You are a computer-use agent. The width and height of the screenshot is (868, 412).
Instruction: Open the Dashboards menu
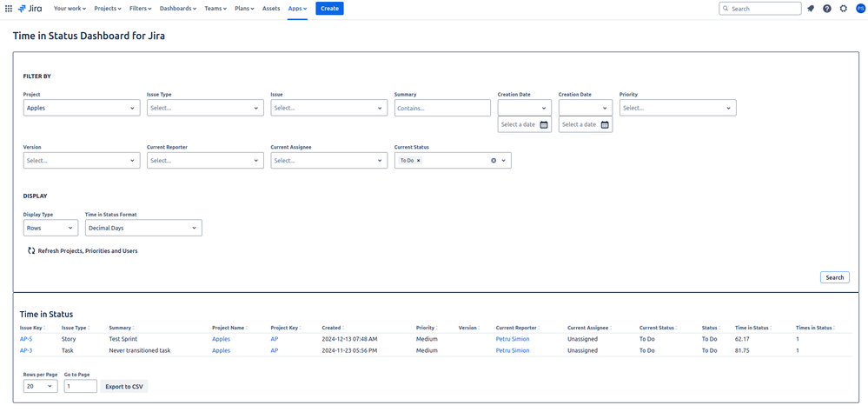[178, 9]
